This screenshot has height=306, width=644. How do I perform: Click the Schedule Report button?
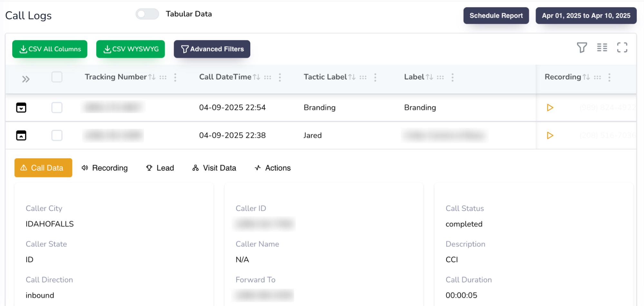click(496, 16)
